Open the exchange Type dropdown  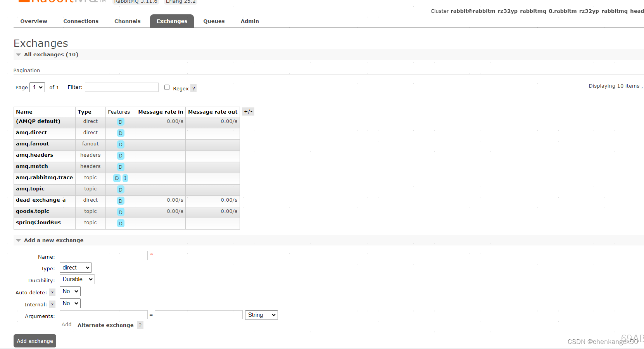coord(76,268)
